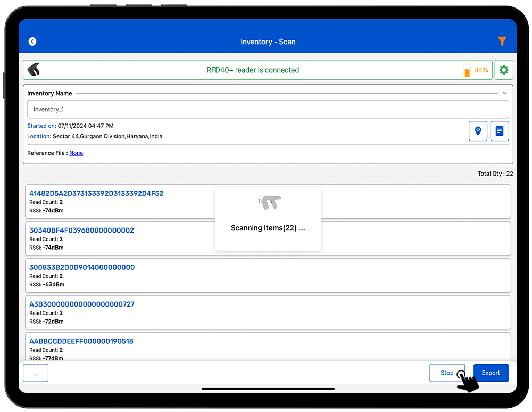Tap the RFID reader handheld icon

34,70
